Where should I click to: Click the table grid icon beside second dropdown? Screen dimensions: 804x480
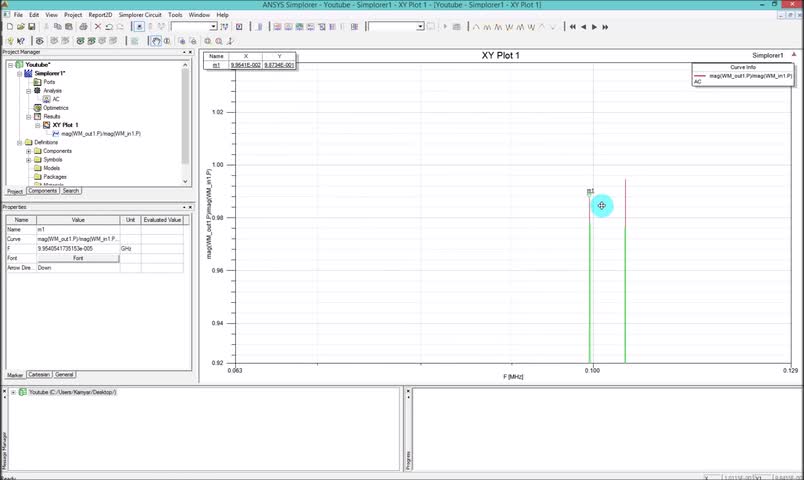click(x=456, y=27)
